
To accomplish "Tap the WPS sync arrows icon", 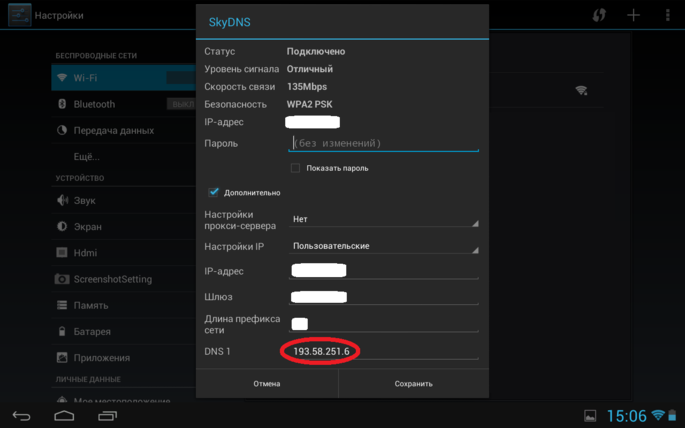I will (x=599, y=15).
